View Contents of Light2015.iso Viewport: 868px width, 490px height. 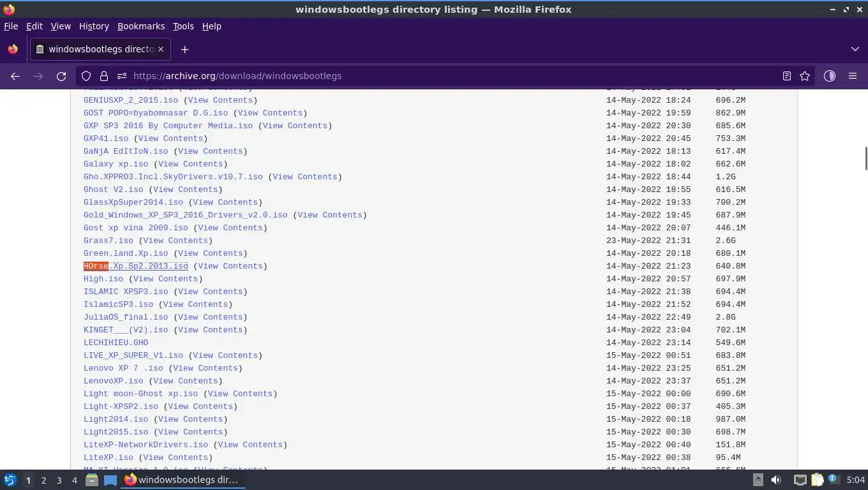(190, 432)
